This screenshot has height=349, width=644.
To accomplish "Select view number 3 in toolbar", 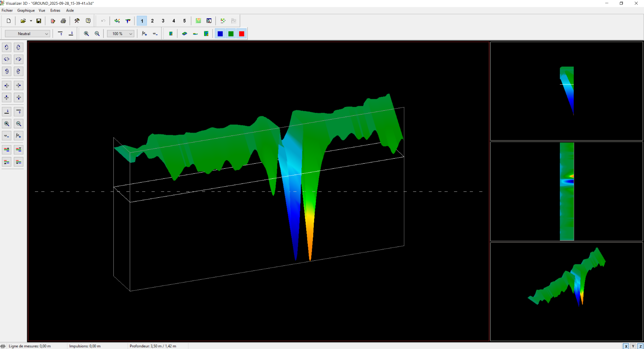I will point(163,21).
